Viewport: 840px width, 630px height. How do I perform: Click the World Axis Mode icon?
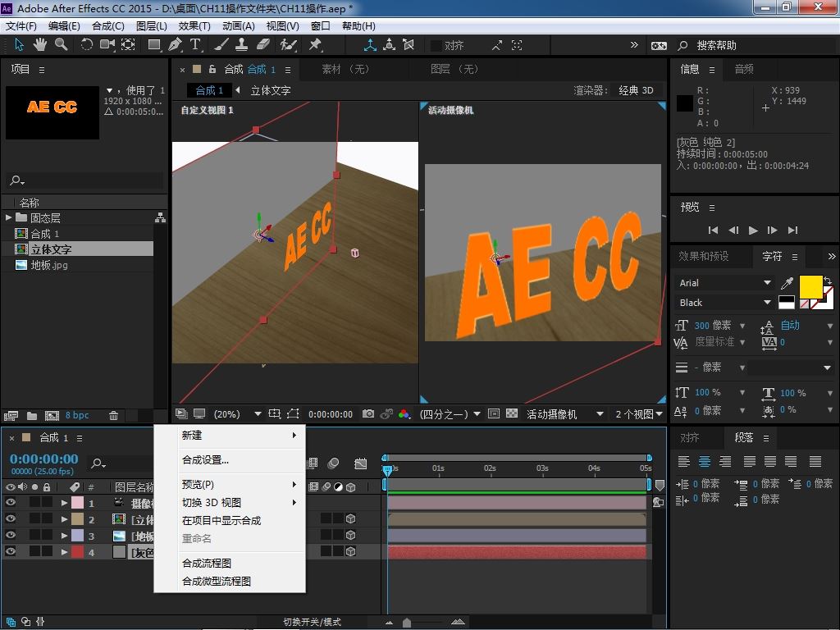[x=390, y=45]
